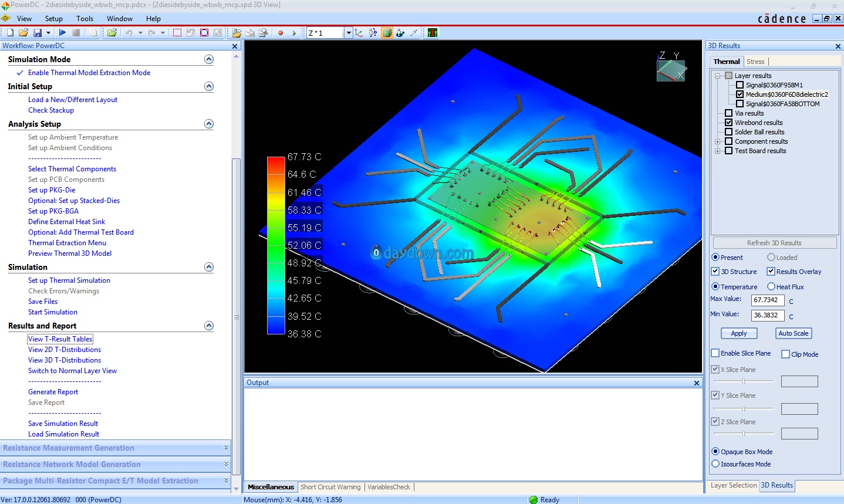Click the Auto Scale button
The image size is (844, 504).
pos(794,333)
